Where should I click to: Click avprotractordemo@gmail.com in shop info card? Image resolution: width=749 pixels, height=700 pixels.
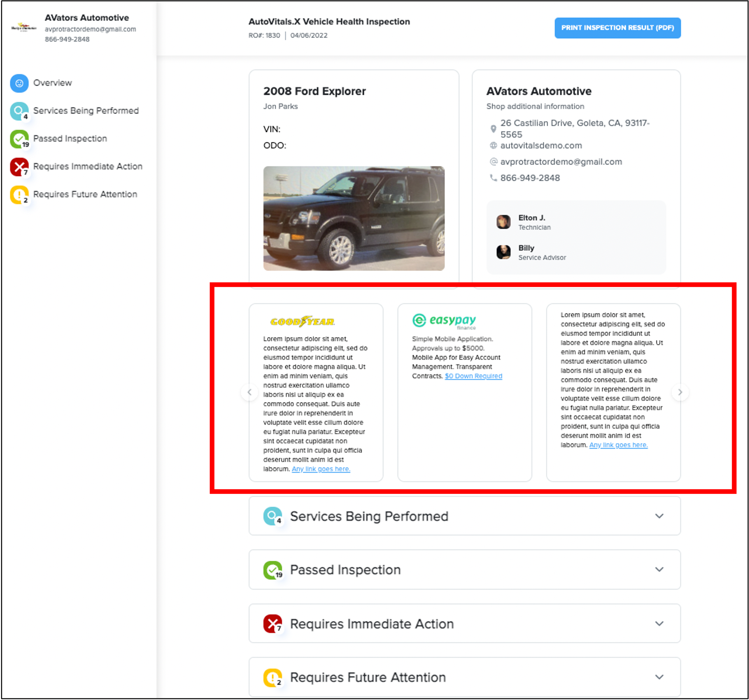point(561,162)
